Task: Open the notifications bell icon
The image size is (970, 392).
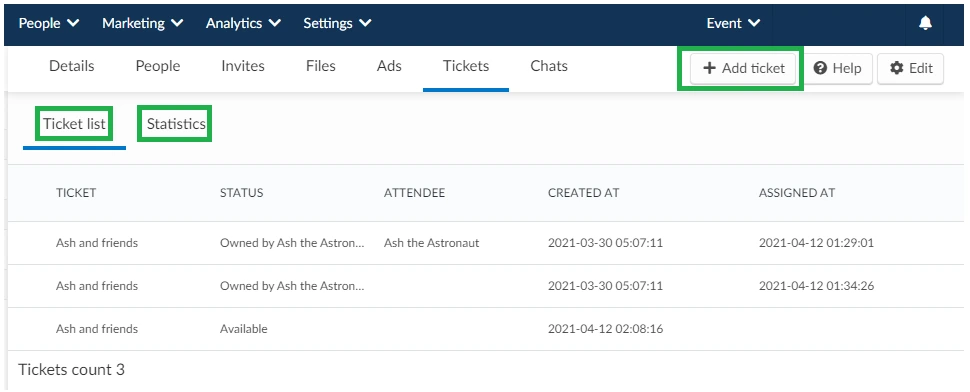Action: pos(925,23)
